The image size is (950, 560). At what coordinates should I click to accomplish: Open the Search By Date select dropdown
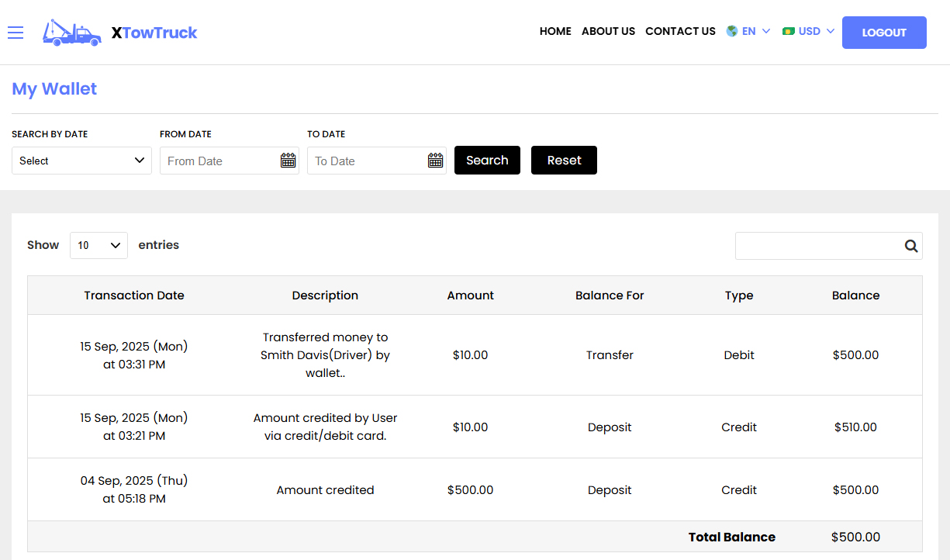tap(81, 160)
